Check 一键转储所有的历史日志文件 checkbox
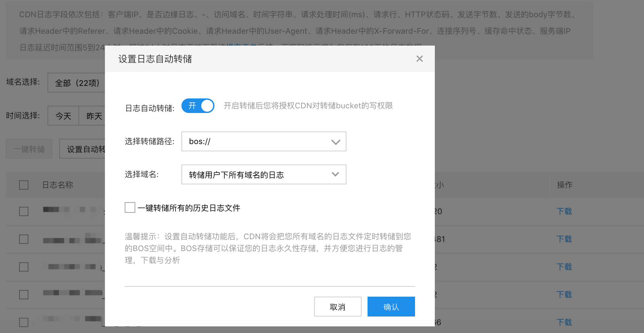Screen dimensions: 644x333 point(130,207)
